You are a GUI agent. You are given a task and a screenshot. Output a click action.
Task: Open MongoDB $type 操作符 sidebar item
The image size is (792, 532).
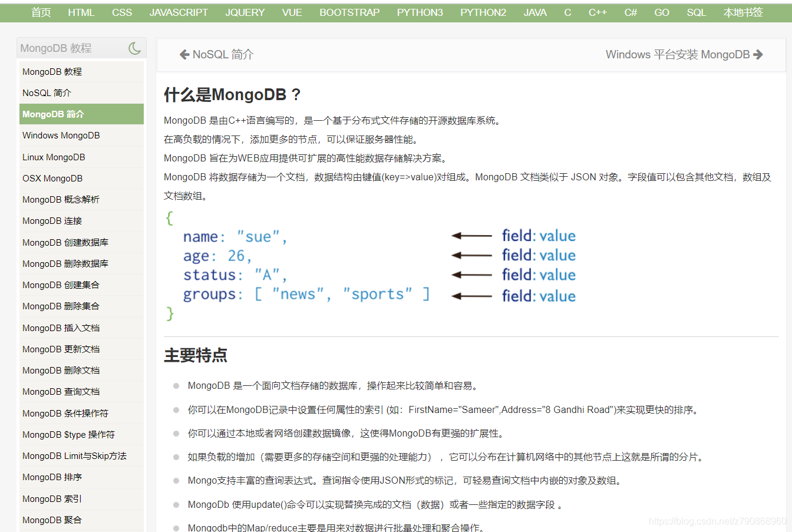click(81, 435)
